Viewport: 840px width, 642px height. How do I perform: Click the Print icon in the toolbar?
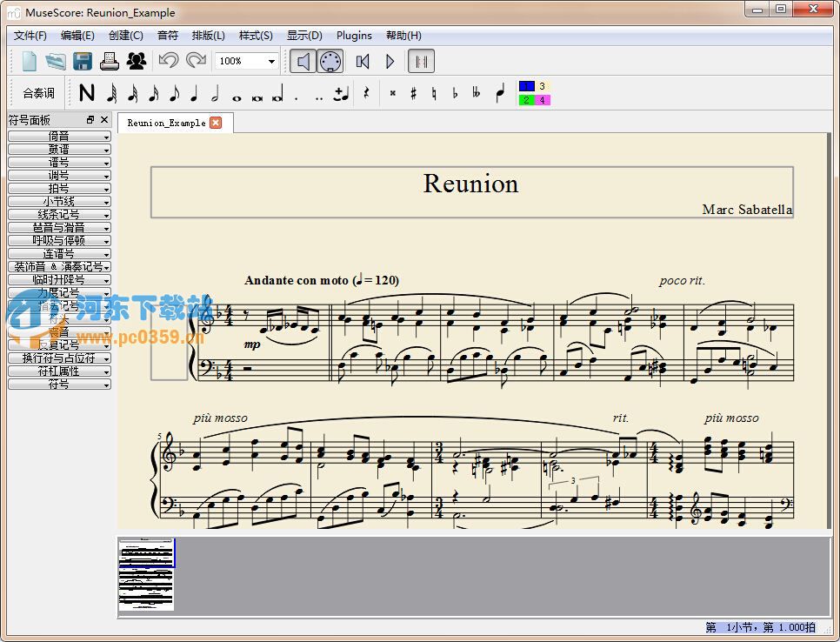pos(108,61)
